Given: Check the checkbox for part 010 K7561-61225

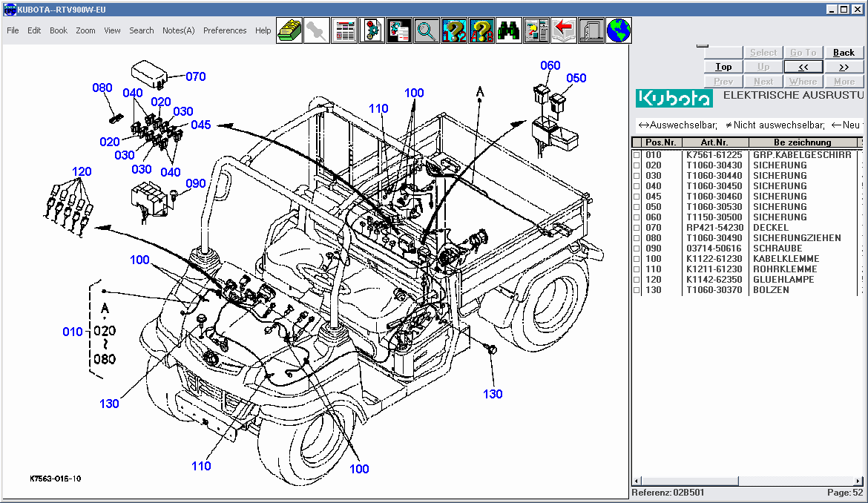Looking at the screenshot, I should click(637, 154).
